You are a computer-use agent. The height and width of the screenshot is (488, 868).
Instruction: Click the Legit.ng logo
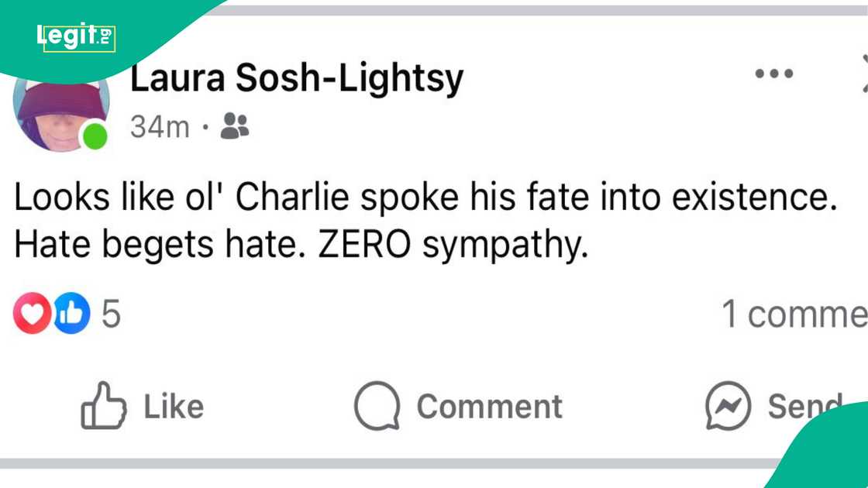click(76, 36)
